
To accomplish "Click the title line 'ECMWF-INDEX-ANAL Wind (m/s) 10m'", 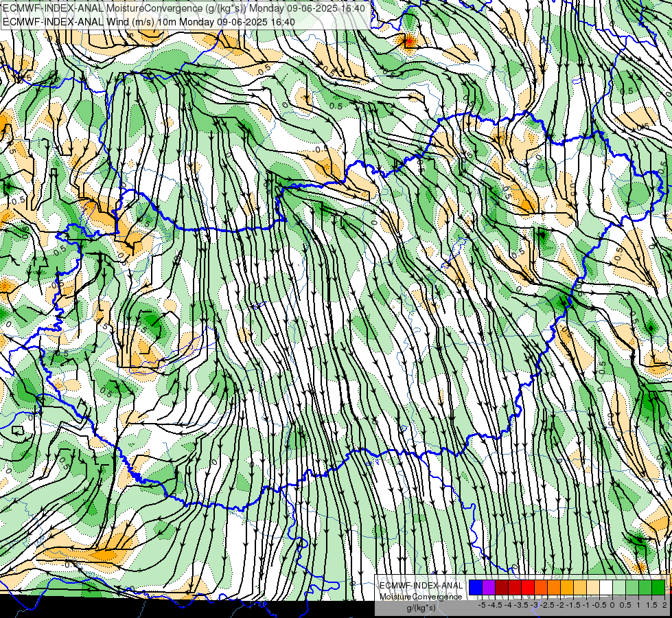I will point(89,22).
